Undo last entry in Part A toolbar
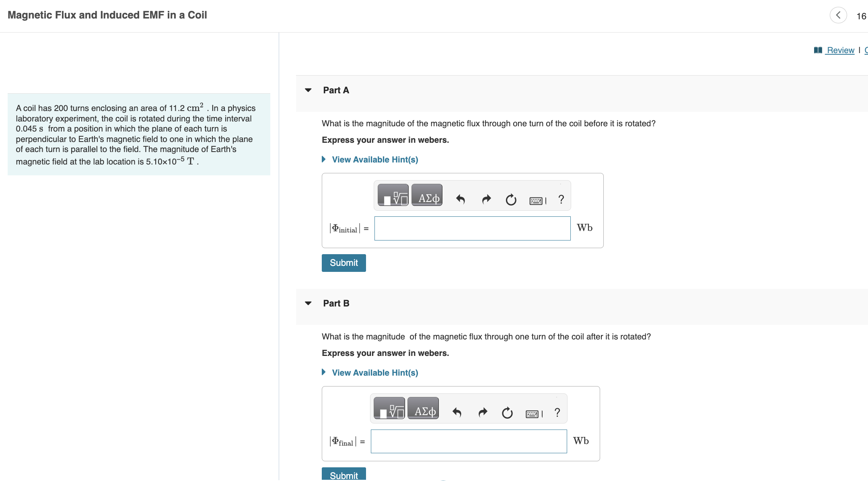This screenshot has width=868, height=481. [x=461, y=199]
